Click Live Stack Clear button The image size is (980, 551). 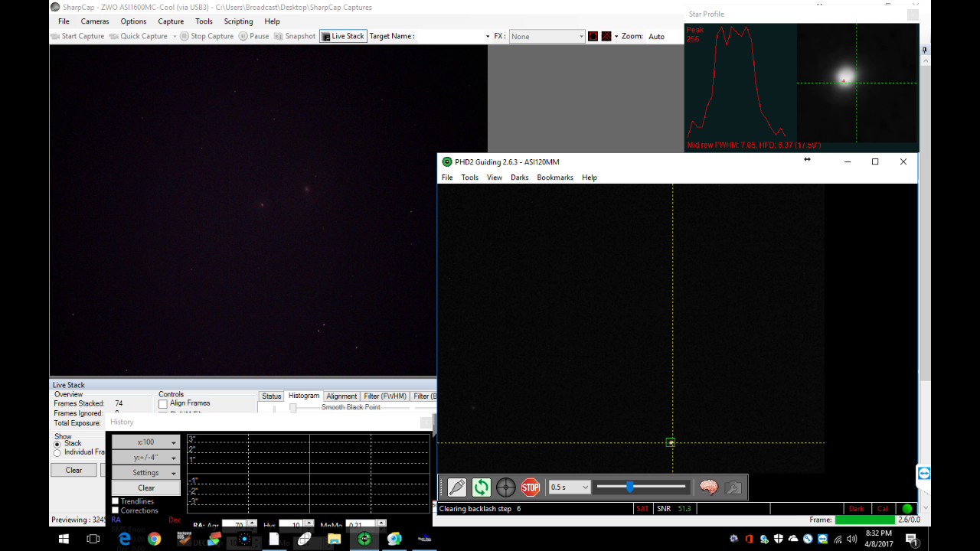coord(73,470)
